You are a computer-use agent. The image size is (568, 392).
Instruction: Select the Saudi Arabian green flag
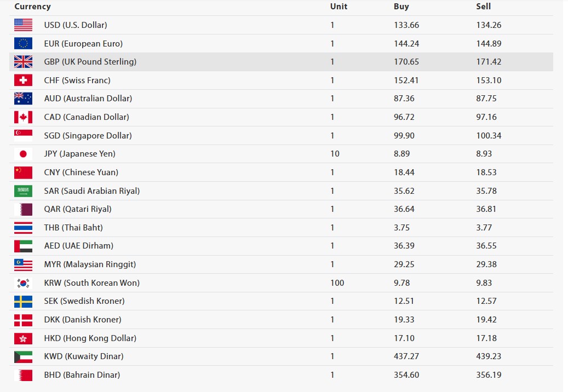[x=23, y=191]
